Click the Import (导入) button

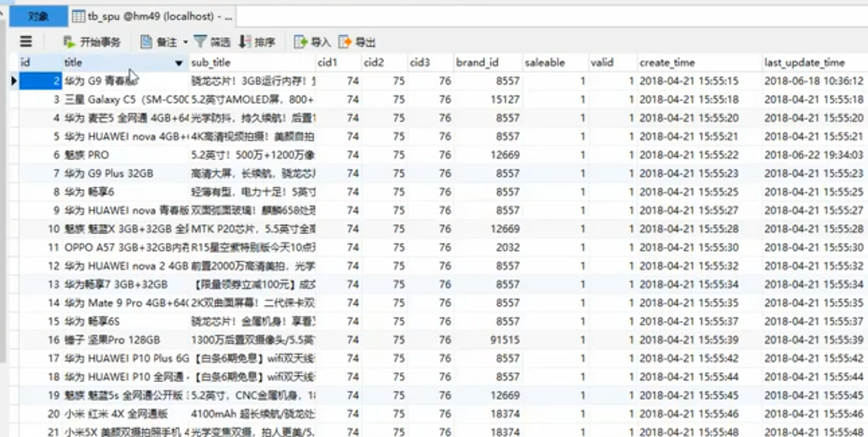[312, 42]
